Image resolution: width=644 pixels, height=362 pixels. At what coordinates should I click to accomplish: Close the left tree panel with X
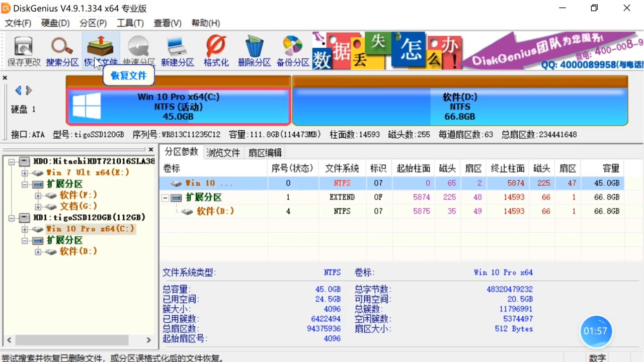point(150,149)
